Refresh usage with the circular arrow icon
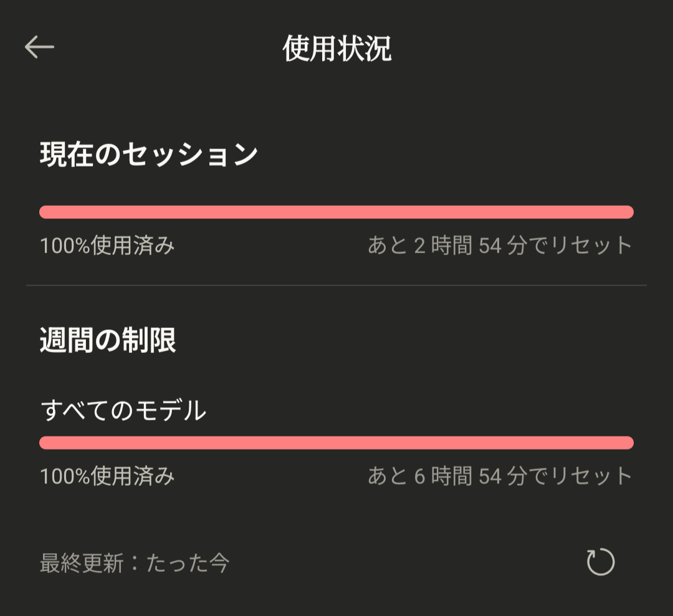 pos(601,562)
